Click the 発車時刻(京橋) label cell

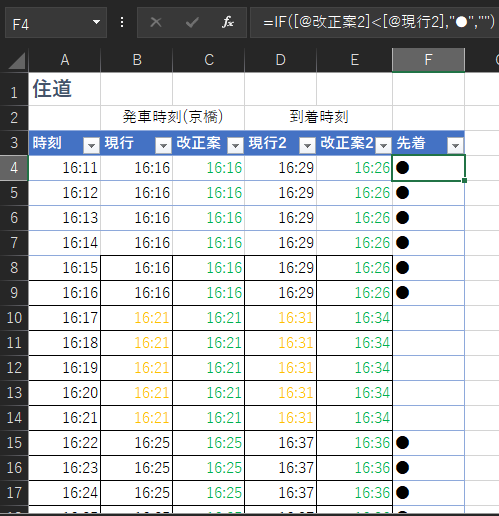point(173,117)
